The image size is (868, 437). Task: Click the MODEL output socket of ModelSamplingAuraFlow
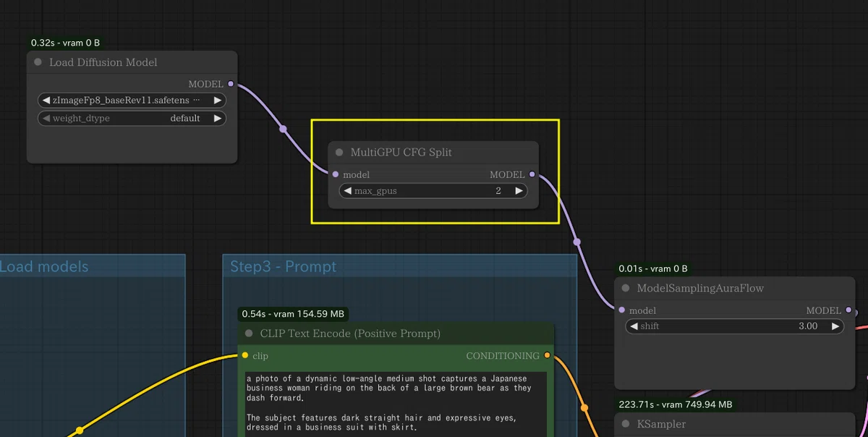coord(848,310)
